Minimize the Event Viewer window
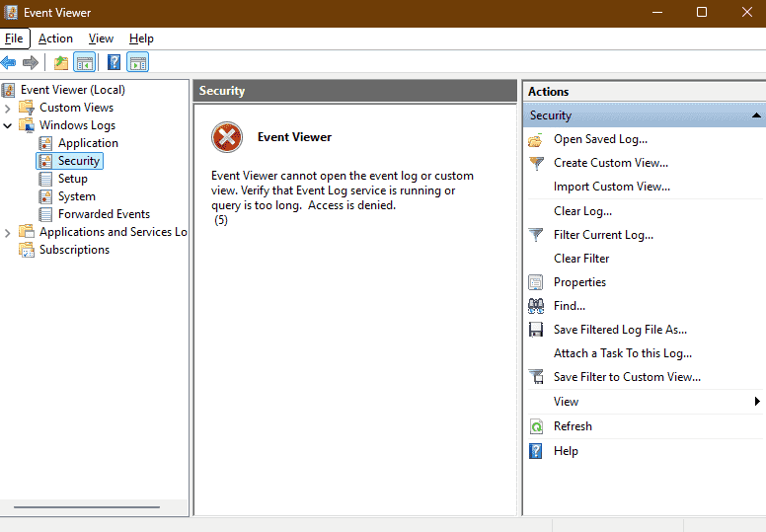 (x=657, y=12)
